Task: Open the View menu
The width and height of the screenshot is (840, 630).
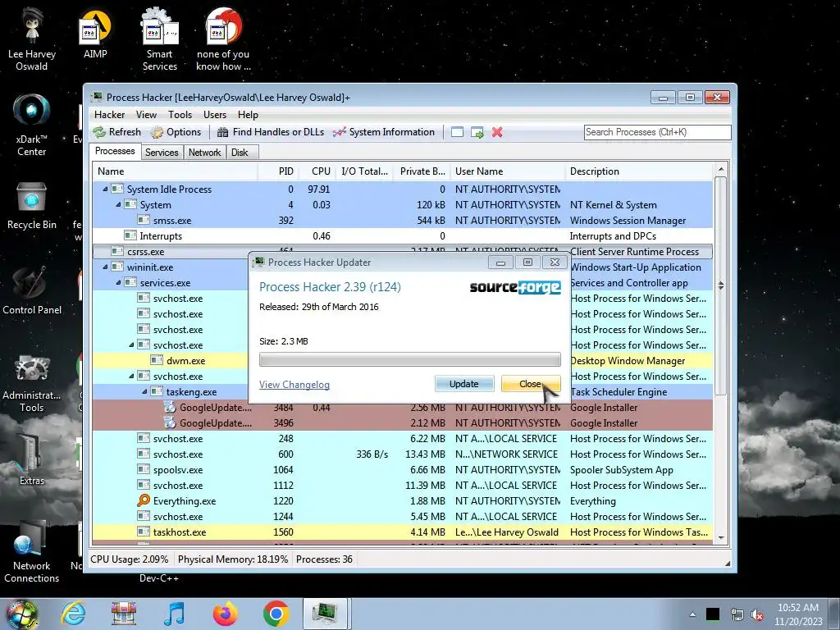Action: click(x=146, y=115)
